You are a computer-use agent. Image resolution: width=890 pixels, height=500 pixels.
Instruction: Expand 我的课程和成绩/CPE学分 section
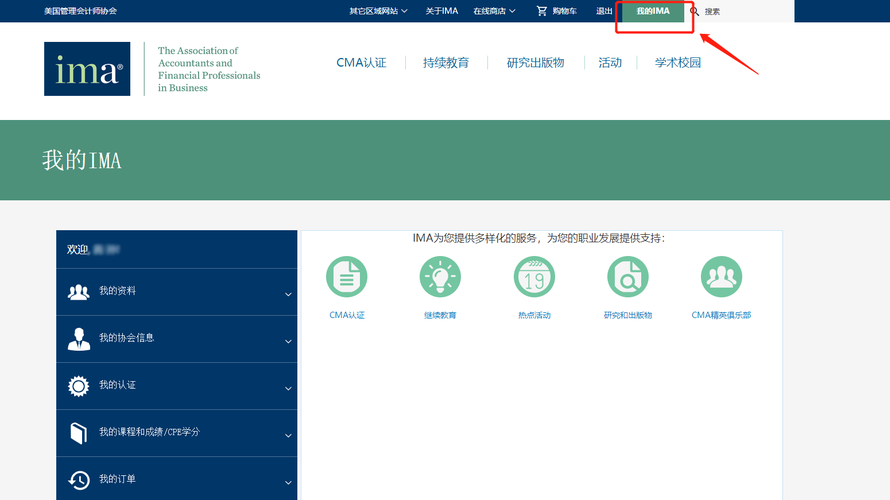pos(177,433)
